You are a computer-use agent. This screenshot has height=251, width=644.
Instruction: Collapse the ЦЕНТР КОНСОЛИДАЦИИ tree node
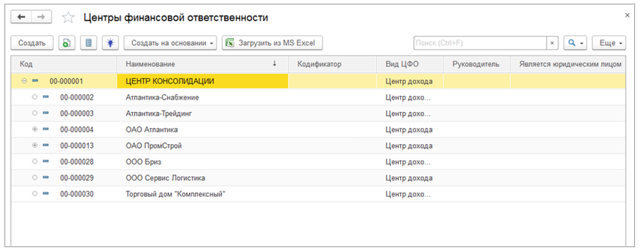coord(24,81)
